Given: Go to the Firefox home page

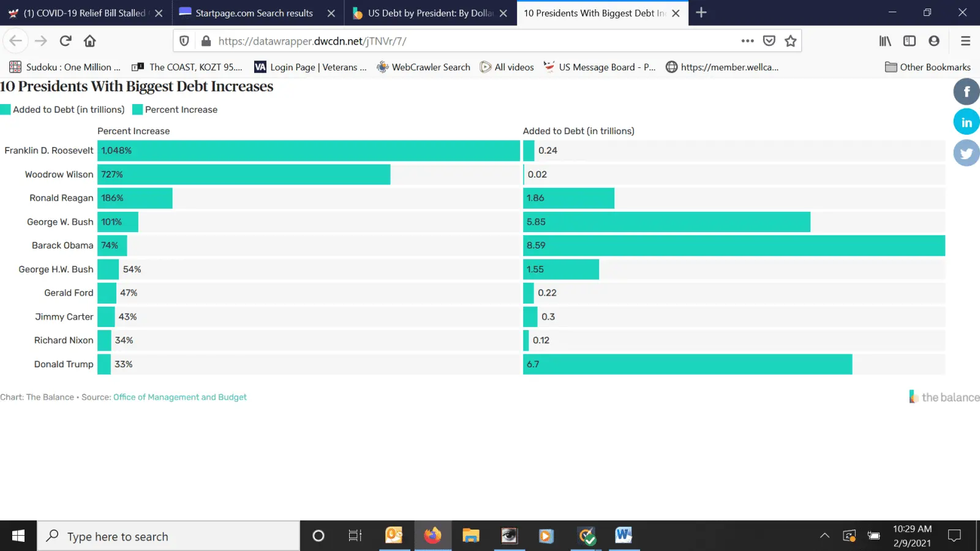Looking at the screenshot, I should [x=90, y=41].
